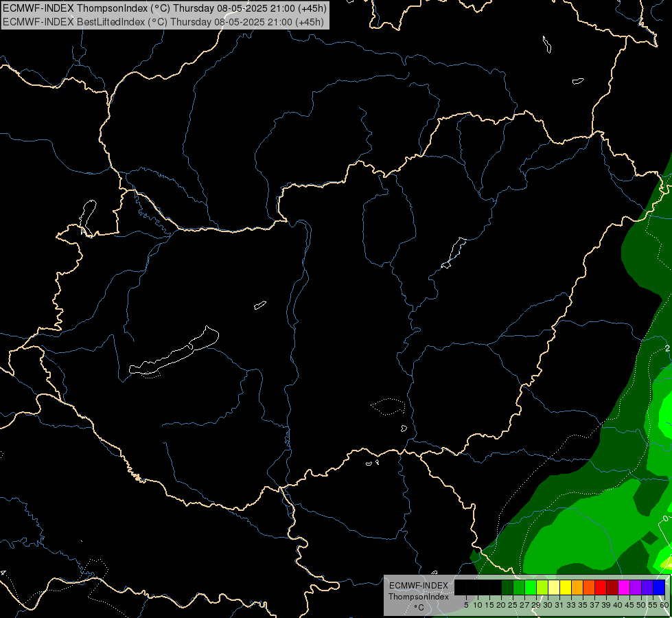
Task: Click the ThompsonIndex title line at top
Action: [x=165, y=8]
